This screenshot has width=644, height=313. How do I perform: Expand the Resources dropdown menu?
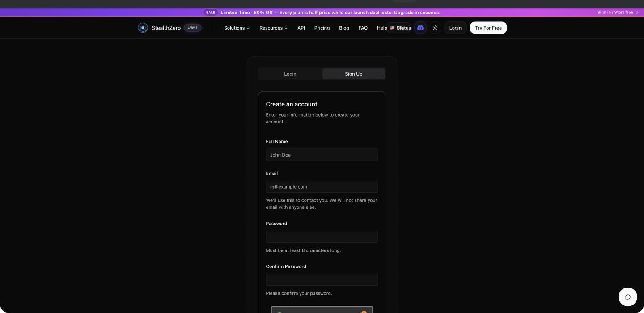(x=273, y=28)
